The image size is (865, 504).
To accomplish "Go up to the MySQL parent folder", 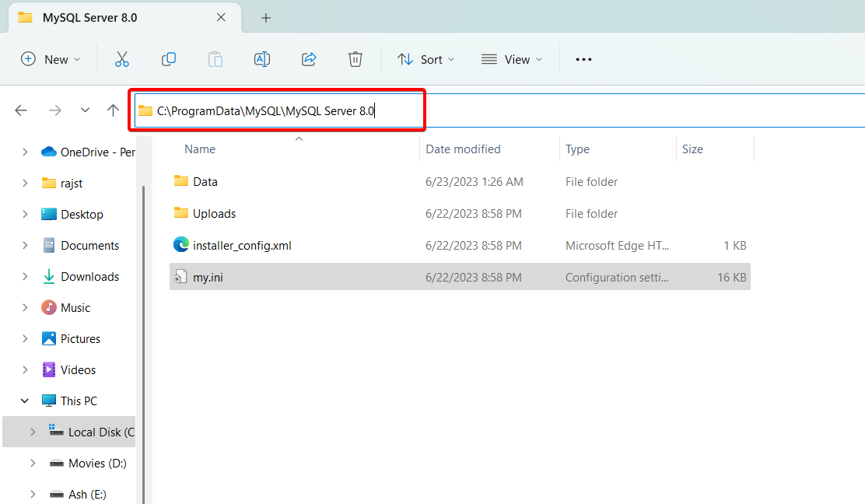I will (113, 110).
